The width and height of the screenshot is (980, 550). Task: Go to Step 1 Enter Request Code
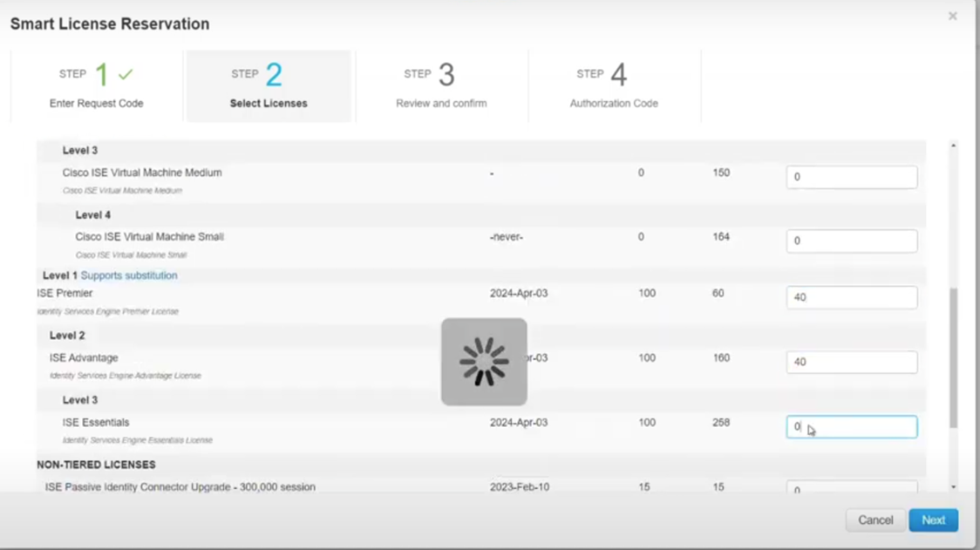pos(96,86)
